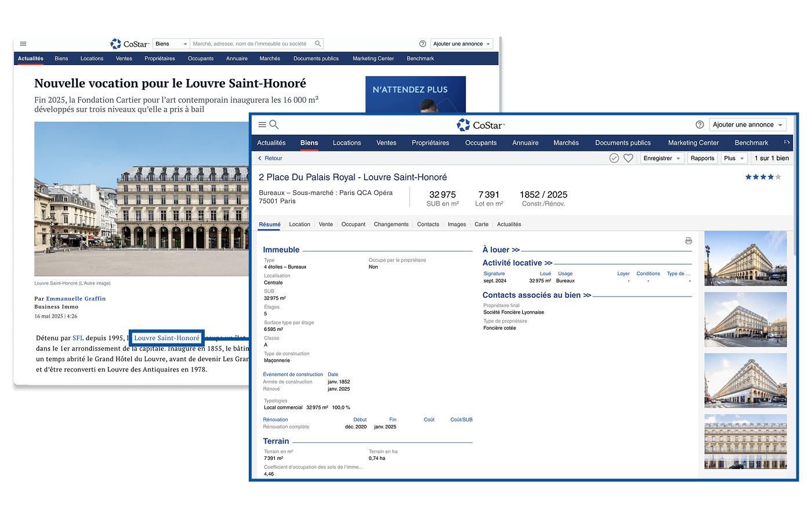Expand the Enregistrer dropdown
The image size is (812, 519).
click(662, 158)
